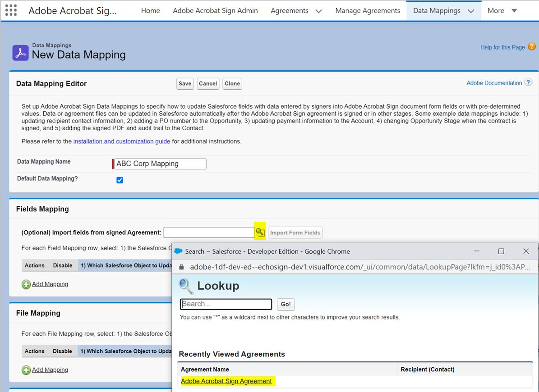539x392 pixels.
Task: Click the lock icon in popup address bar
Action: tap(181, 267)
